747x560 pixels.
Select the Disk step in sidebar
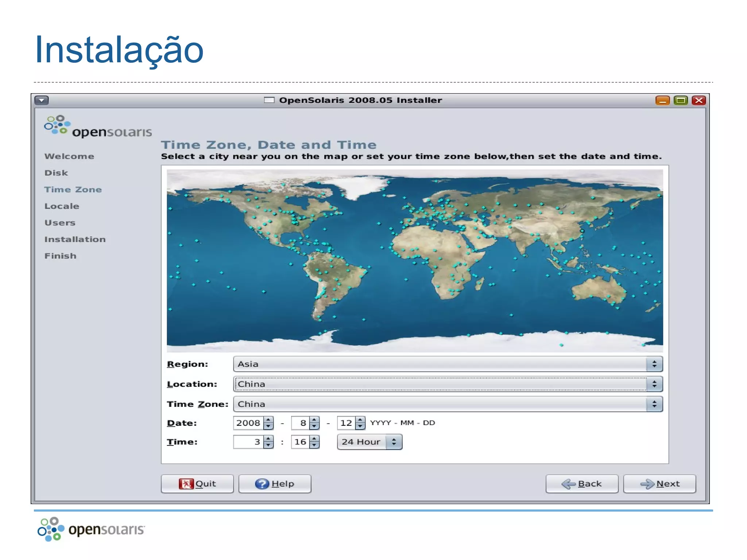[56, 173]
